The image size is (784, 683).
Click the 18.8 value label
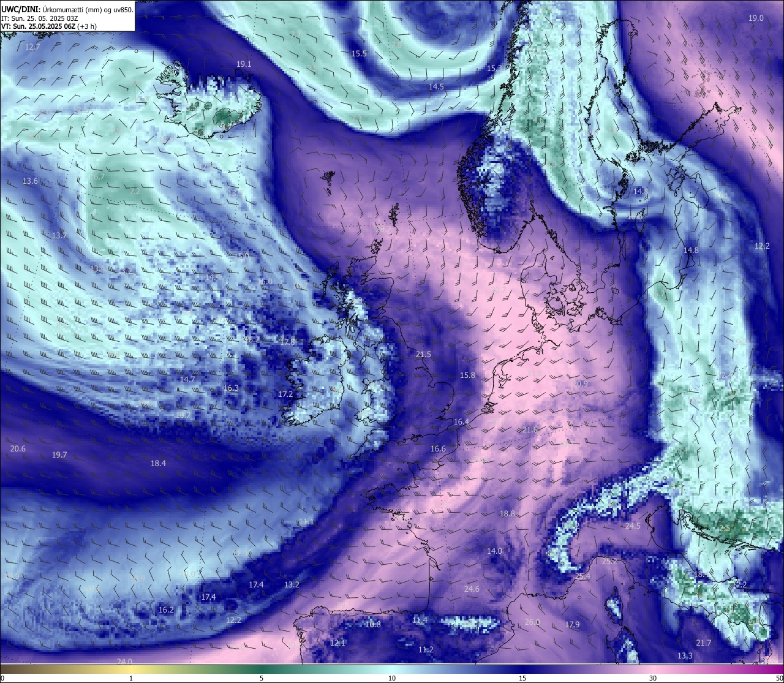pos(507,514)
